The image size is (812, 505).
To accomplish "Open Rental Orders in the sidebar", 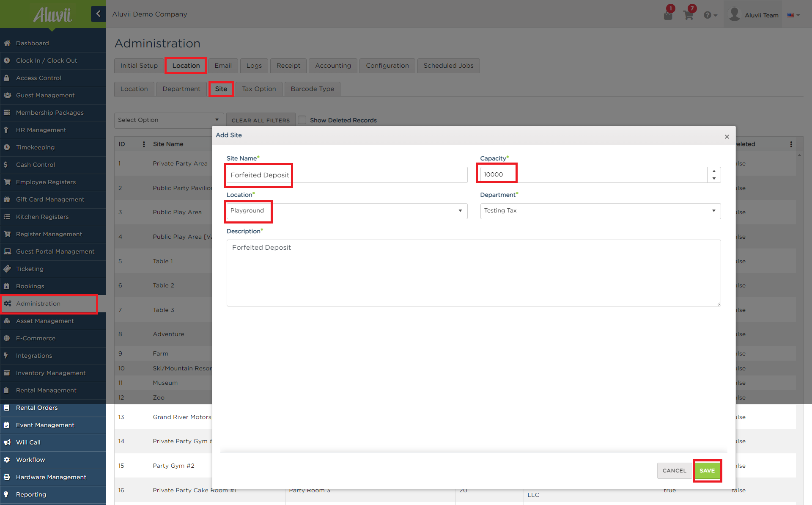I will (53, 408).
